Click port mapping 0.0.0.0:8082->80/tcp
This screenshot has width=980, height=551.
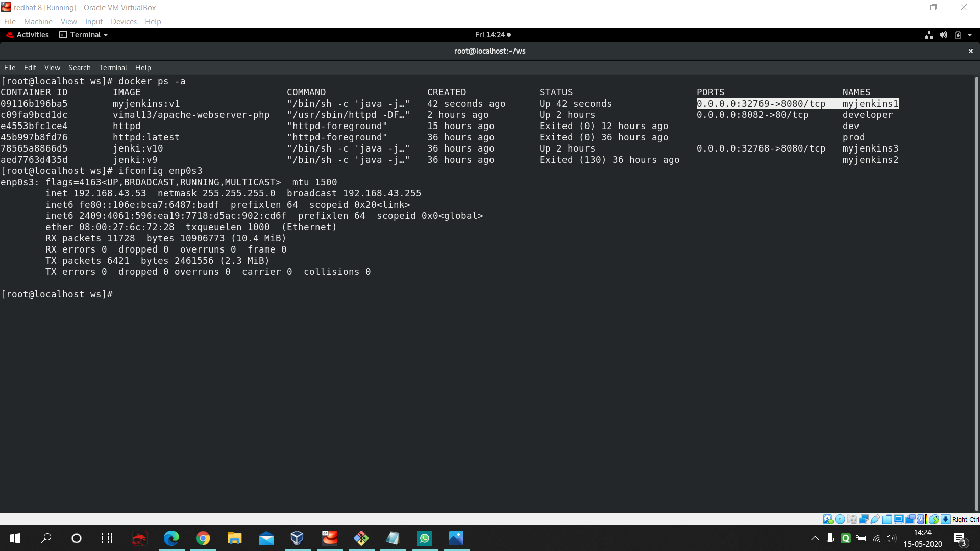tap(753, 115)
